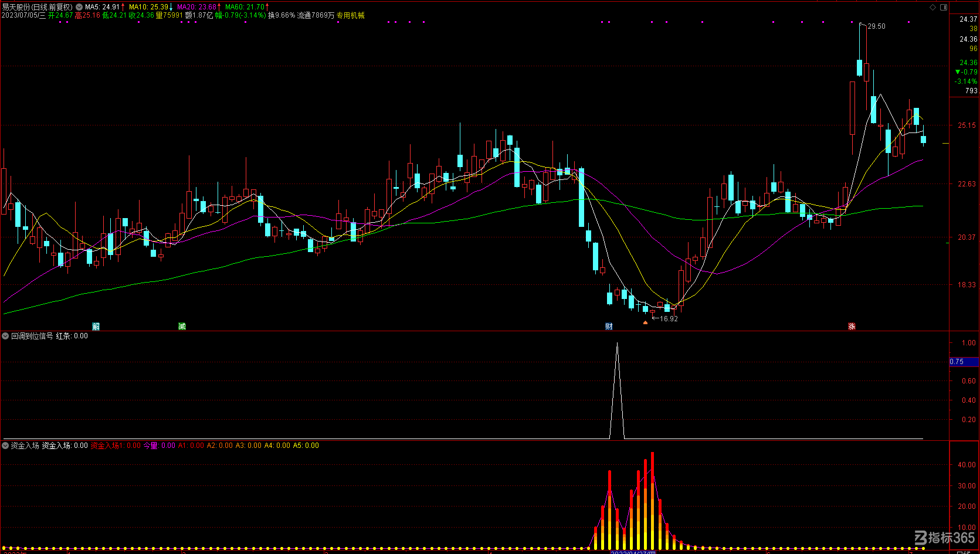
Task: Click the 资金入场 indicator name
Action: click(25, 446)
